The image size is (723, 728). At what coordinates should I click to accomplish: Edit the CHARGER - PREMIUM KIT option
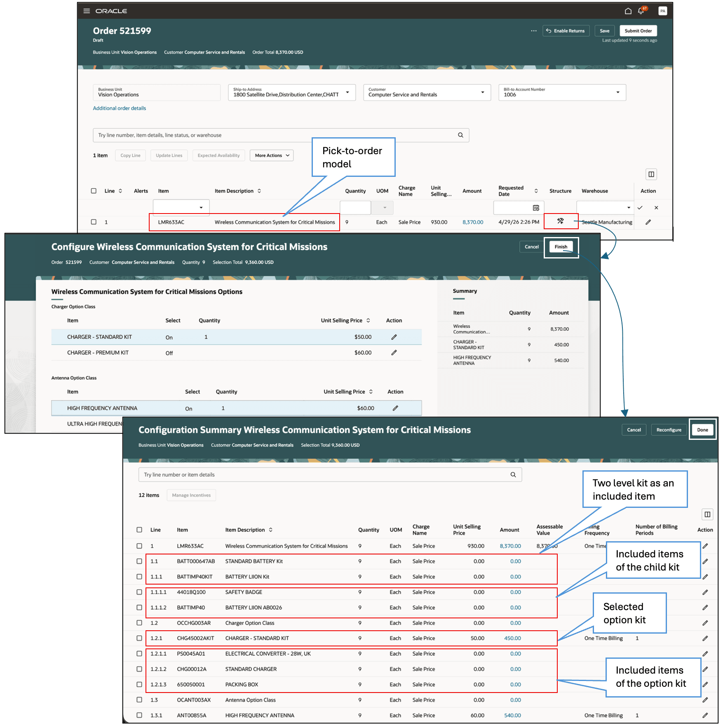(x=394, y=353)
